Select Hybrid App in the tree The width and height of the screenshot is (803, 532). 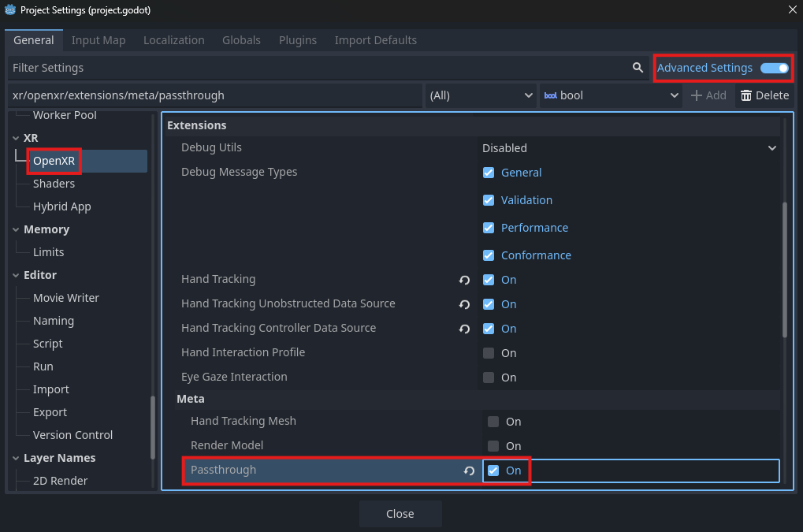pos(62,206)
